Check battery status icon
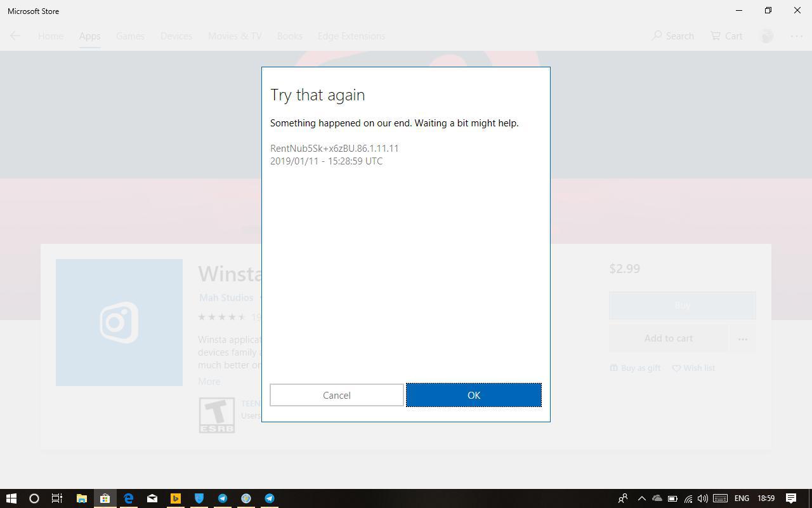Image resolution: width=812 pixels, height=508 pixels. click(672, 498)
